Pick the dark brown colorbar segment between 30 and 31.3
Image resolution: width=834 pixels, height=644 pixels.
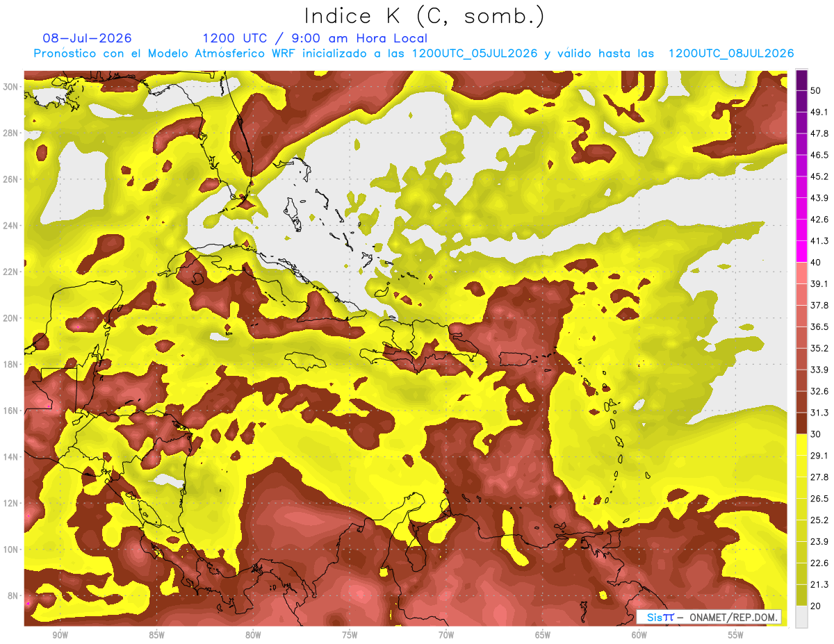click(801, 424)
